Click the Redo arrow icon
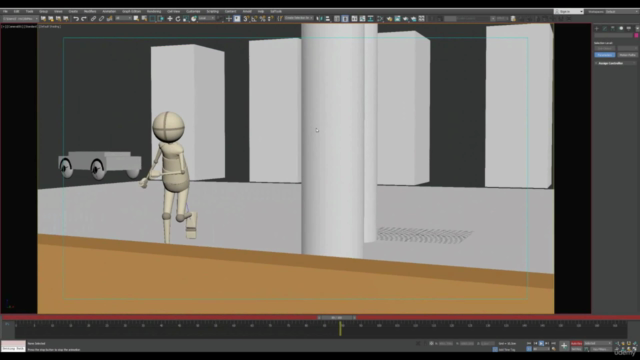This screenshot has height=360, width=640. [84, 19]
